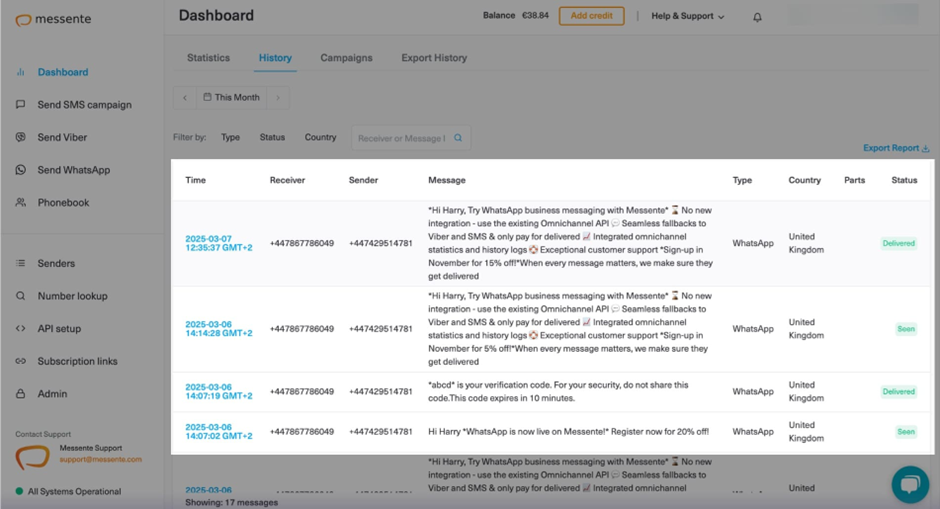Open the Number lookup page
Screen dimensions: 940x509
coord(73,296)
